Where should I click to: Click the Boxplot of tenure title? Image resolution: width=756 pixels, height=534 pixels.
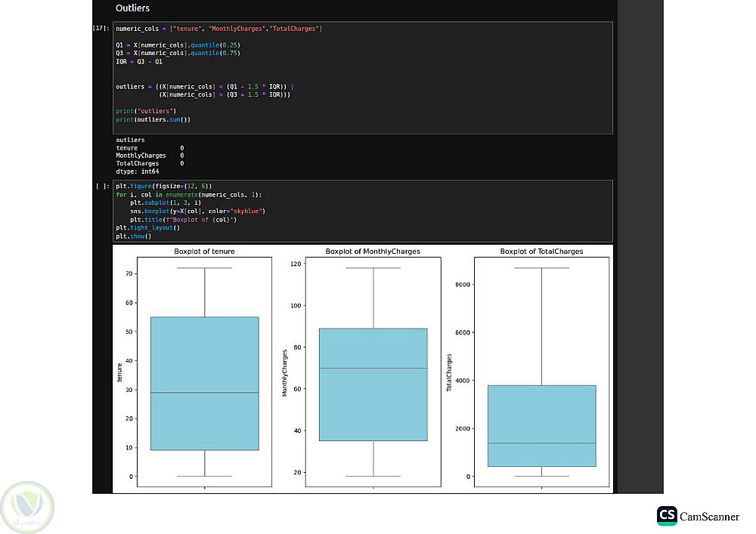[204, 252]
